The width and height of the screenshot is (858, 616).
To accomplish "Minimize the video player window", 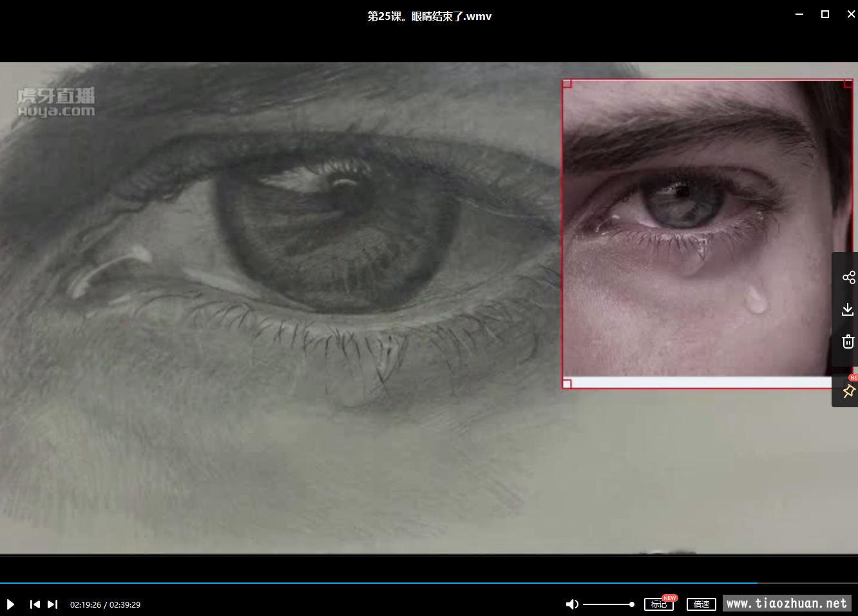I will click(799, 14).
